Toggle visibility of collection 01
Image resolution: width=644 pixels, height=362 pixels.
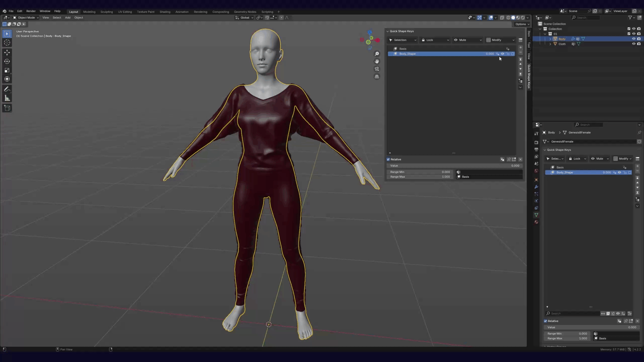pyautogui.click(x=634, y=34)
